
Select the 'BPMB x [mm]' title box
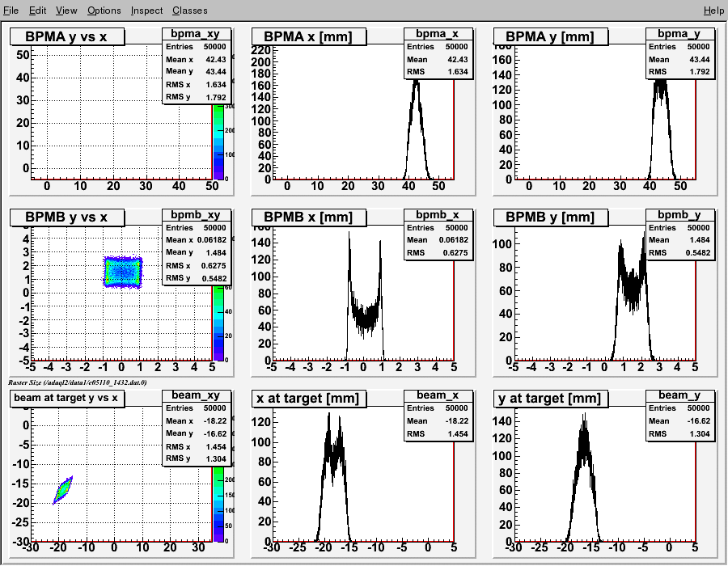pos(309,218)
